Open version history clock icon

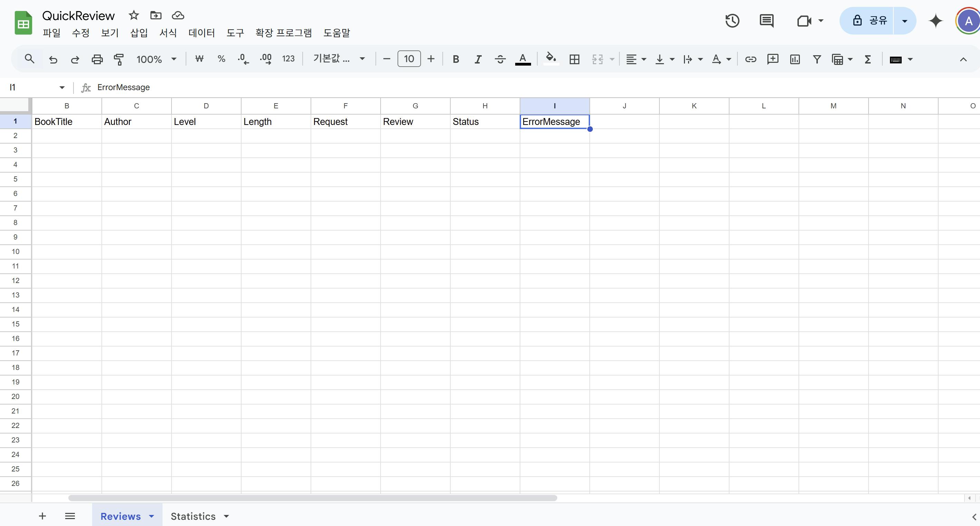(732, 21)
